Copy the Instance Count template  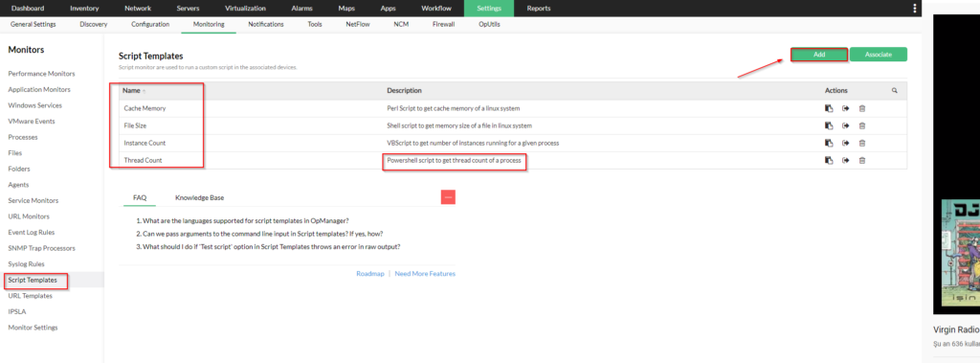tap(829, 144)
